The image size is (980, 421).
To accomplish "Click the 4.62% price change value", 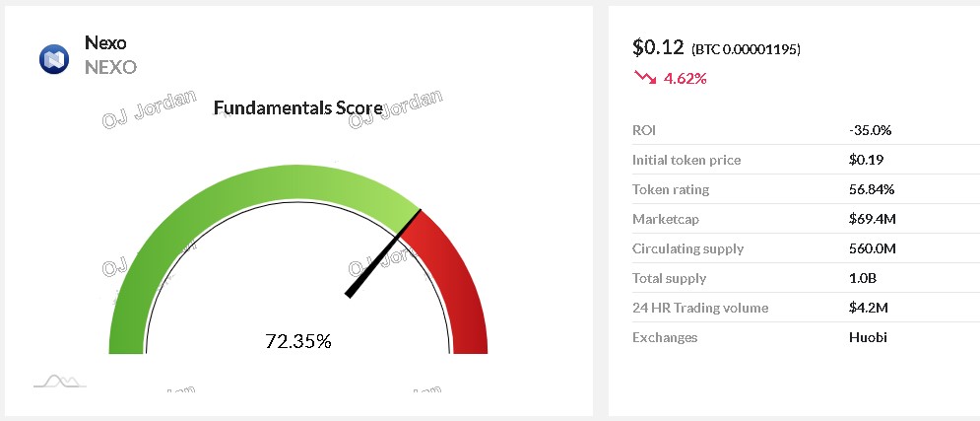I will point(686,77).
